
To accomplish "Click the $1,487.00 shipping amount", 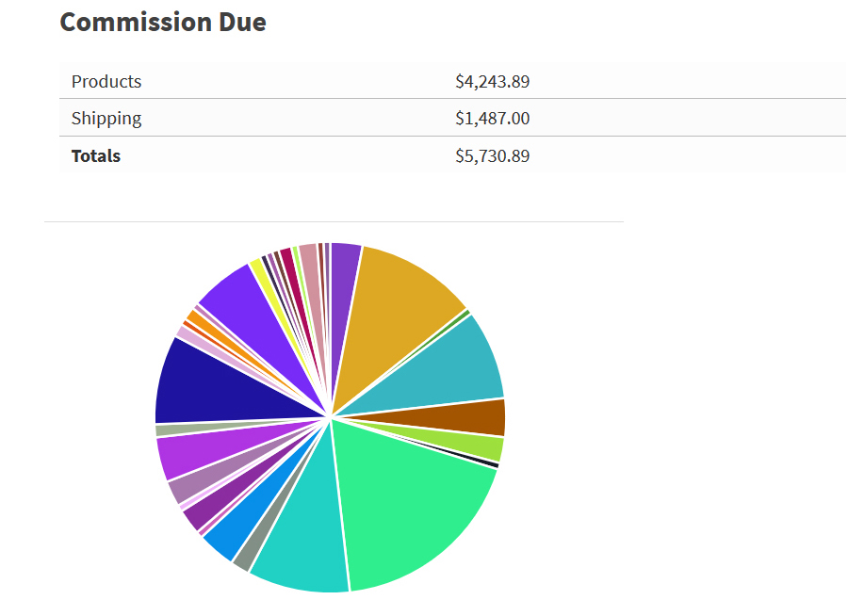I will [x=492, y=119].
